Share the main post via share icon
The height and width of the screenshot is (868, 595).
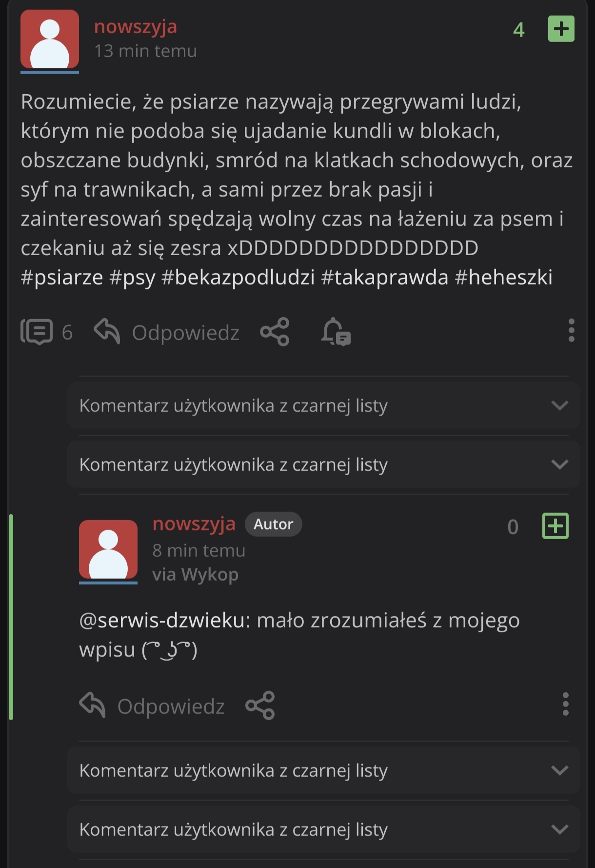point(275,332)
